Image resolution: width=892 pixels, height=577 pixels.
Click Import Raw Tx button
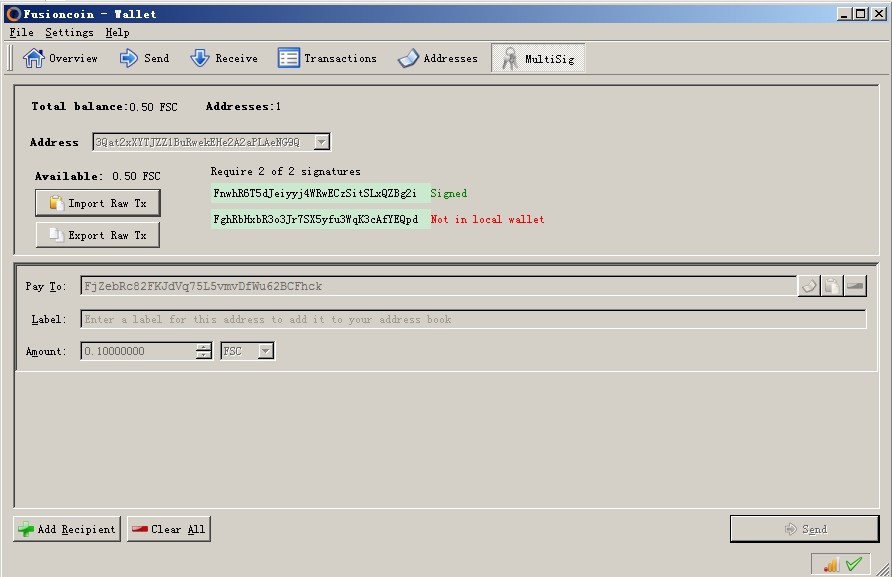coord(98,203)
